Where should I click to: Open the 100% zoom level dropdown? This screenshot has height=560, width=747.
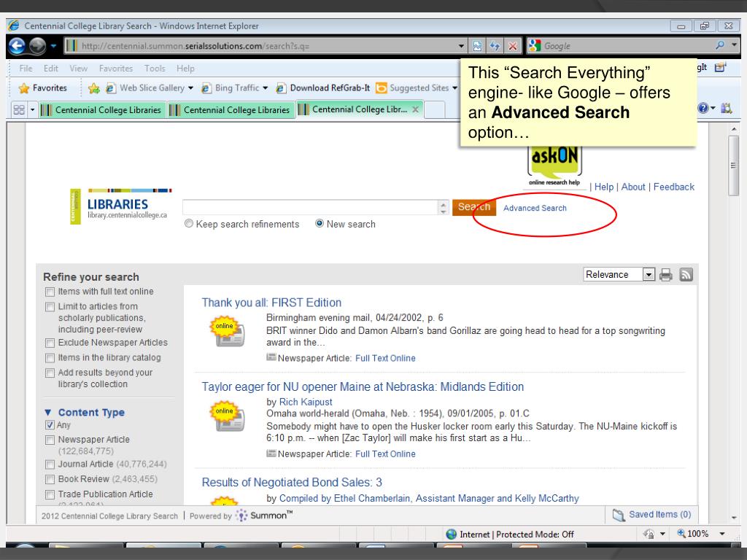723,534
